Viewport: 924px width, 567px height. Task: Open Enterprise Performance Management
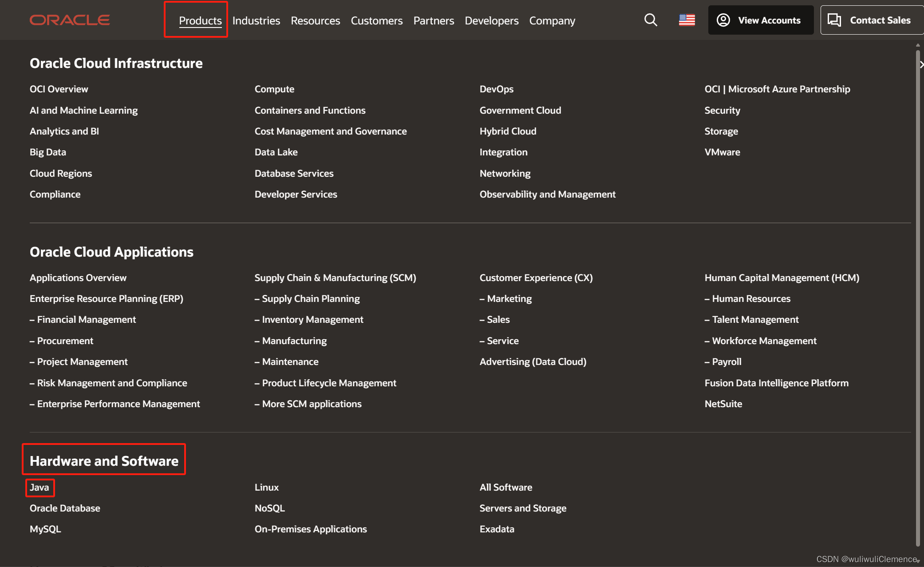(115, 404)
